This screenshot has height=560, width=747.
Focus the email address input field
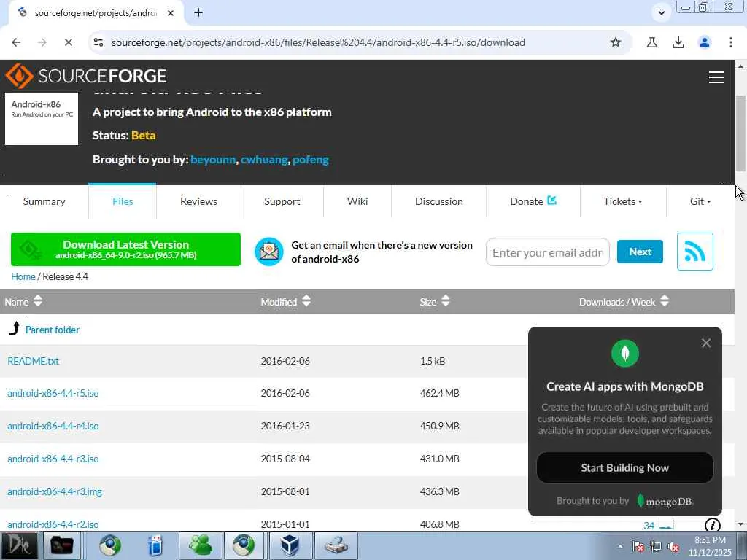pyautogui.click(x=547, y=252)
